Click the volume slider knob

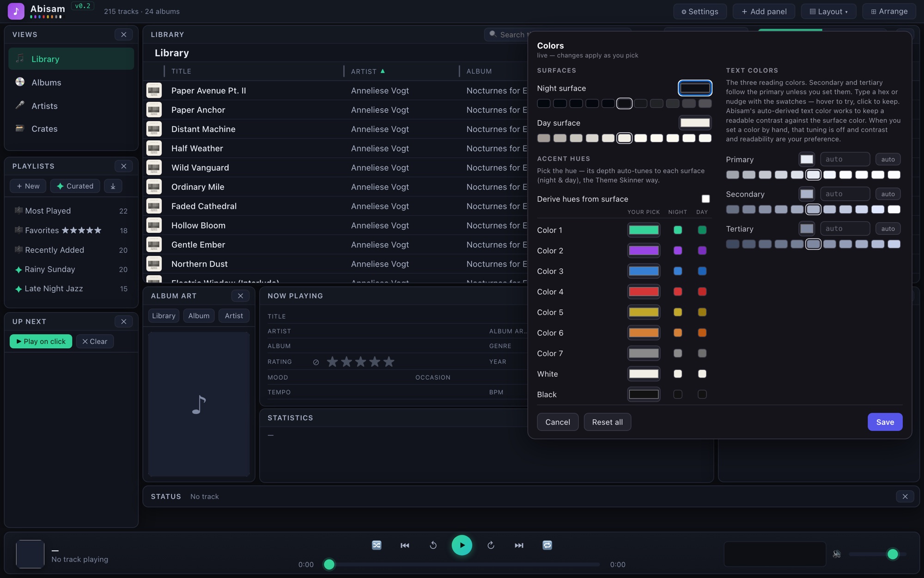(x=893, y=553)
